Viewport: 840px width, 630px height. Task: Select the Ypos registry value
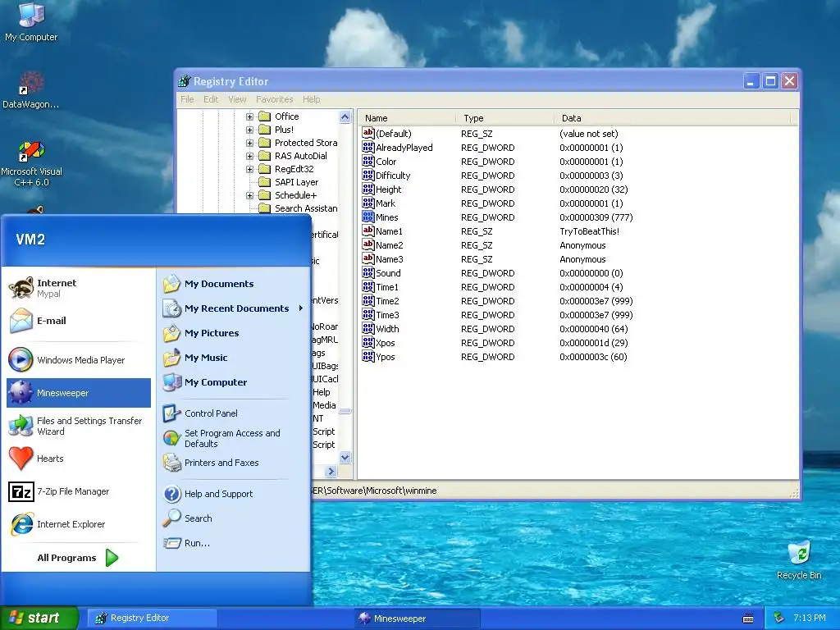point(386,357)
